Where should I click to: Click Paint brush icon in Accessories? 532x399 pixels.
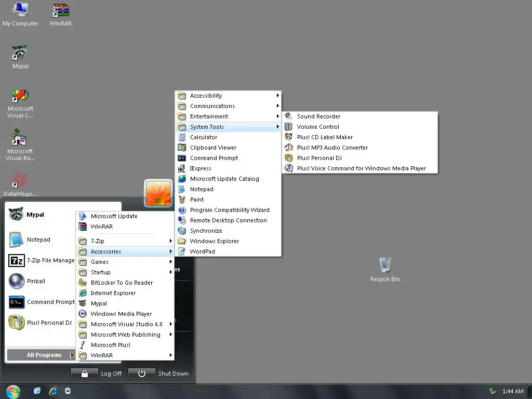click(x=182, y=199)
